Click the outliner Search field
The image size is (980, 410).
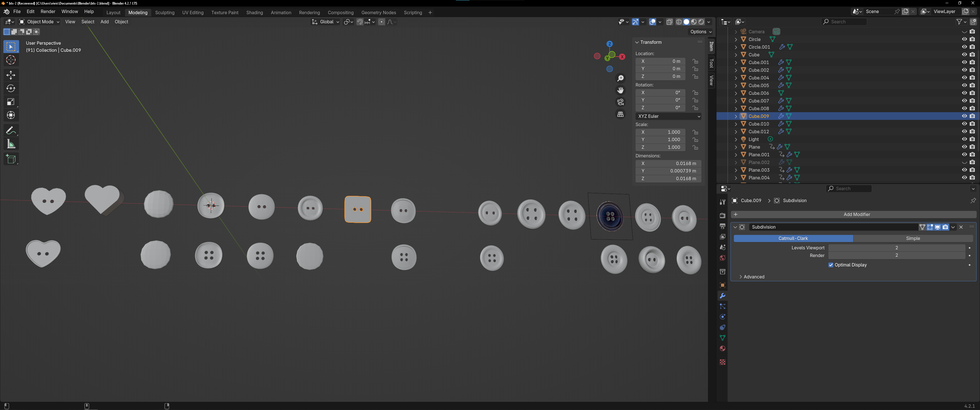[x=844, y=22]
